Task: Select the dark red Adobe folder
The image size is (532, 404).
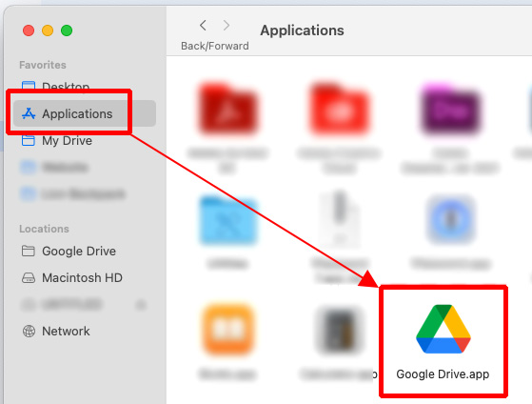Action: [x=227, y=108]
